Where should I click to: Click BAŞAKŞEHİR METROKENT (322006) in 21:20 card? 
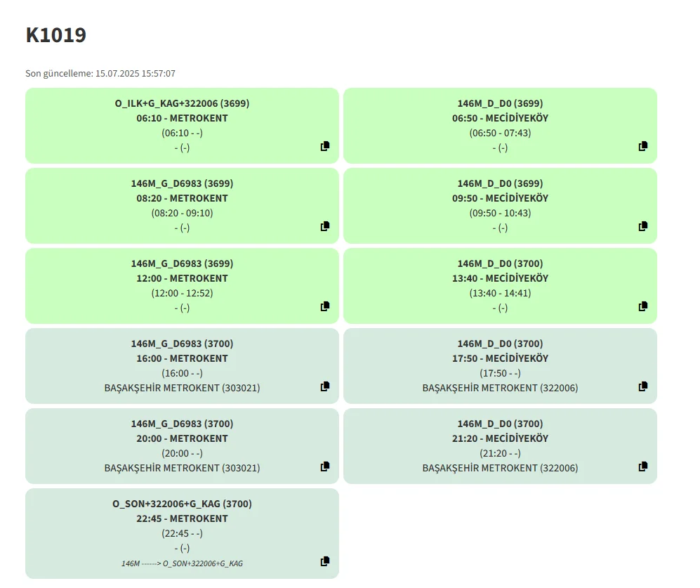point(500,468)
